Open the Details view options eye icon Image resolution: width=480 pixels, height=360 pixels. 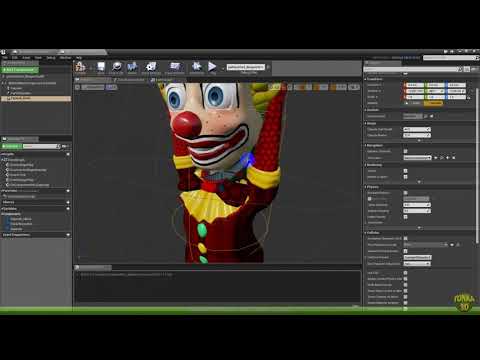tap(474, 69)
